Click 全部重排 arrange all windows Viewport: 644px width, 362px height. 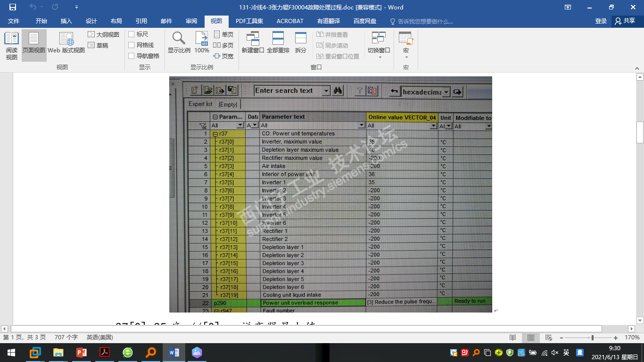coord(278,42)
